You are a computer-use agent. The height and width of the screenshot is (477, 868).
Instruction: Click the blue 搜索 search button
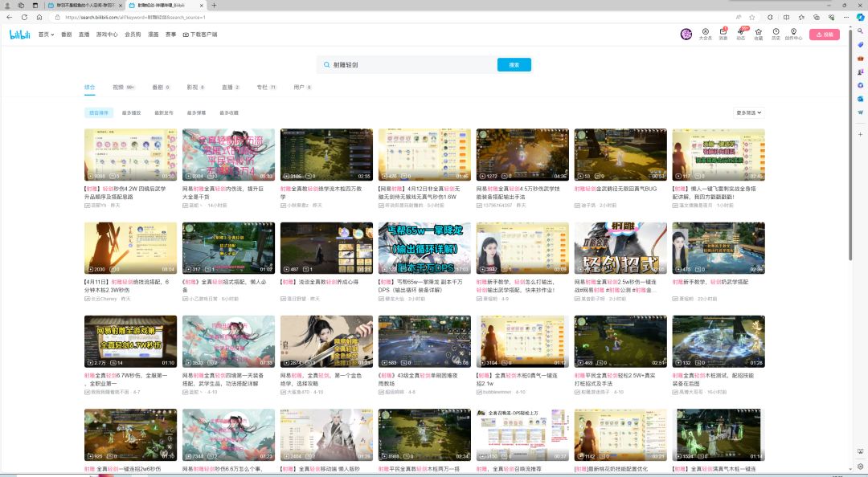[x=514, y=65]
